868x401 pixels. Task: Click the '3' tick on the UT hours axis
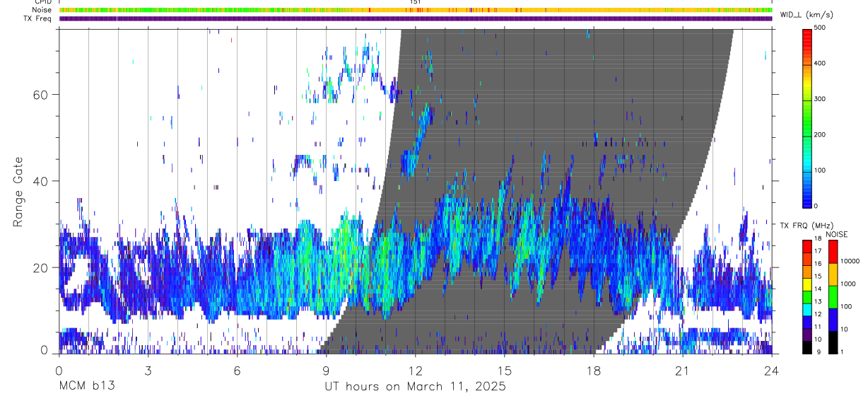(x=148, y=371)
